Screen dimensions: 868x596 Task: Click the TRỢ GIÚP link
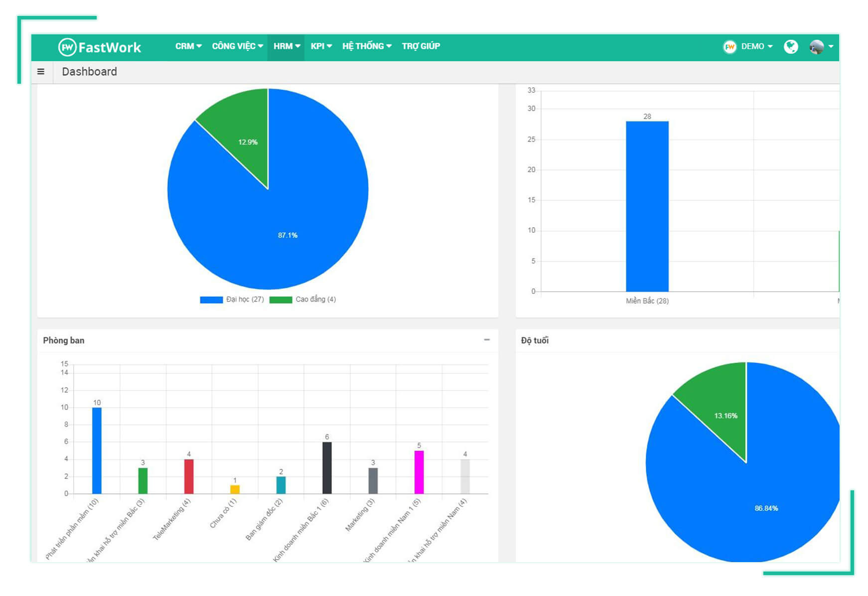[421, 46]
